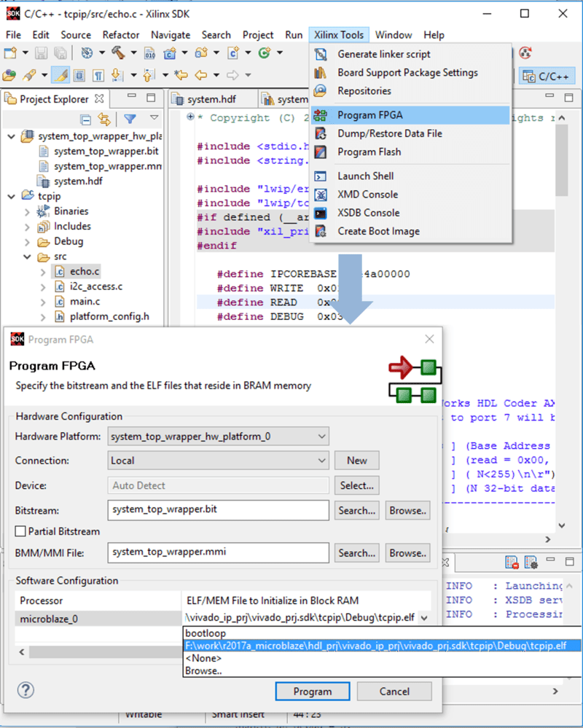Toggle Link with Editor in Project Explorer
583x728 pixels.
click(104, 120)
